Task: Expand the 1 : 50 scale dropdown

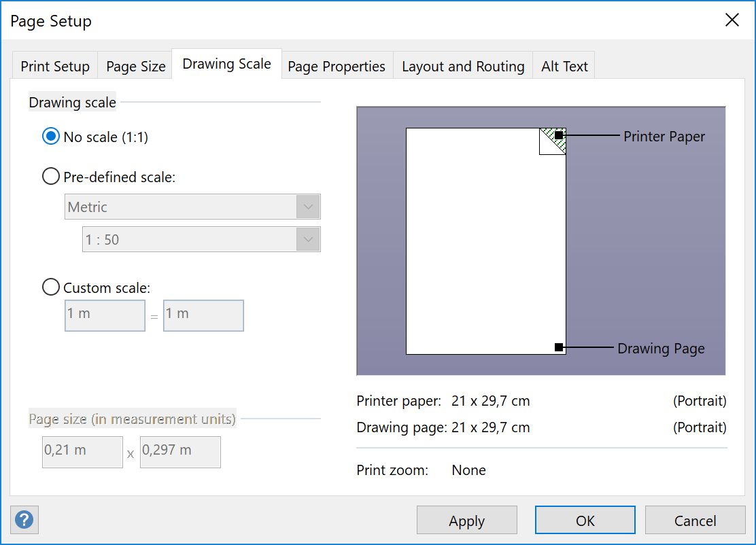Action: point(201,239)
